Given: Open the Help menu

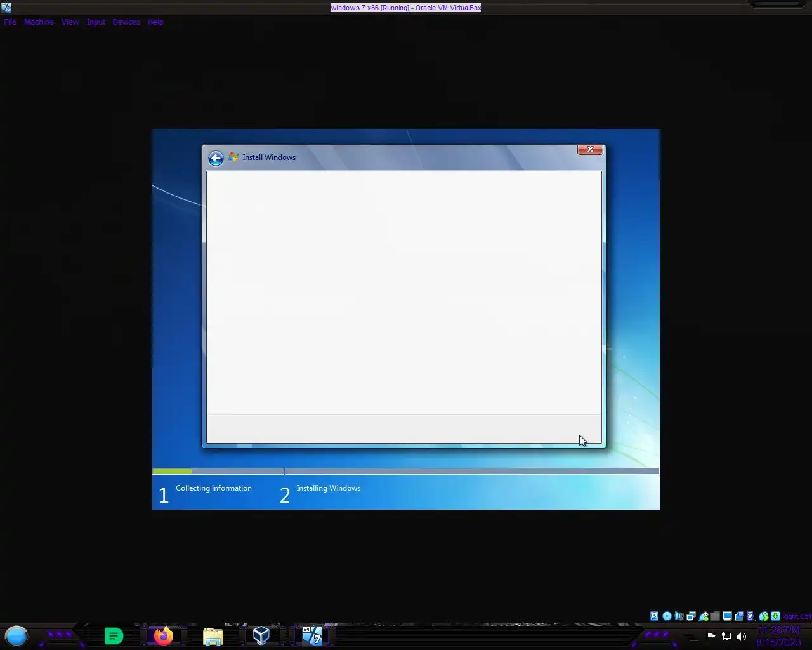Looking at the screenshot, I should 155,22.
